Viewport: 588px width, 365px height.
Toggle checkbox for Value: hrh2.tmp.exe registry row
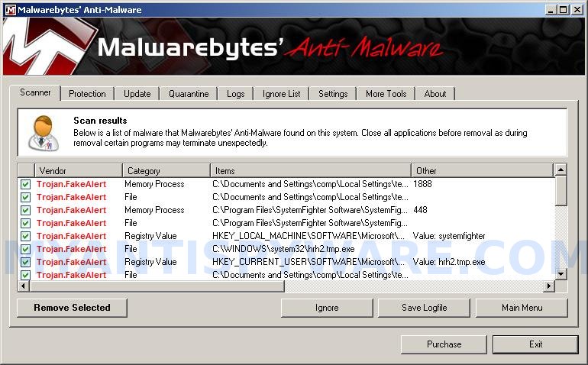(25, 262)
